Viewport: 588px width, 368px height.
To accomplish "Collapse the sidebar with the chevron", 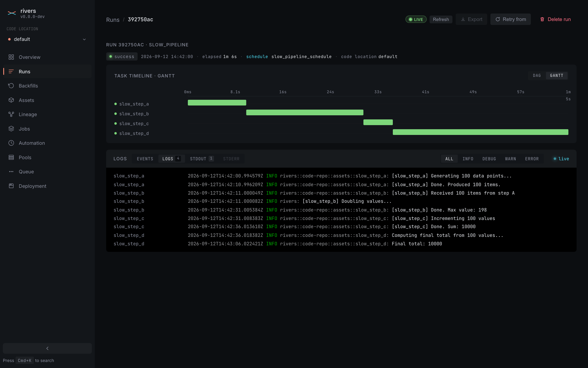I will pos(47,348).
